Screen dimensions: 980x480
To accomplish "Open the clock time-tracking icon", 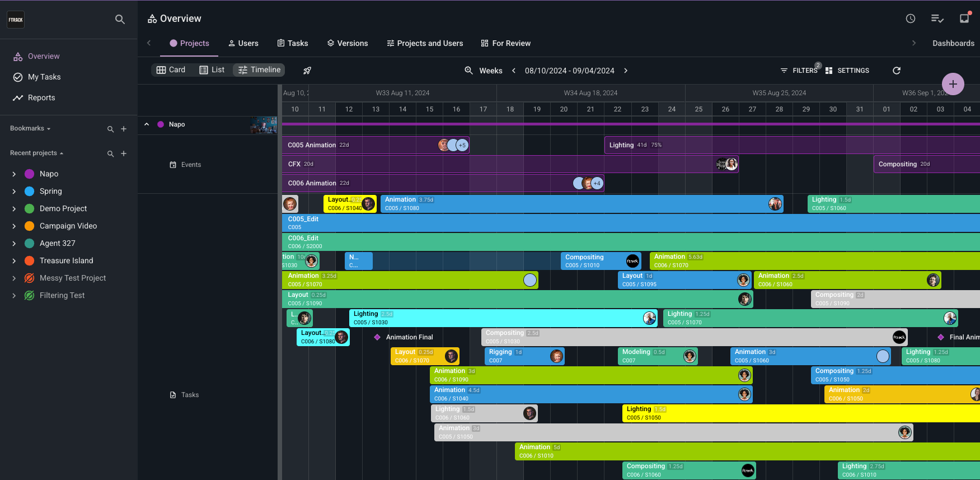I will 911,18.
